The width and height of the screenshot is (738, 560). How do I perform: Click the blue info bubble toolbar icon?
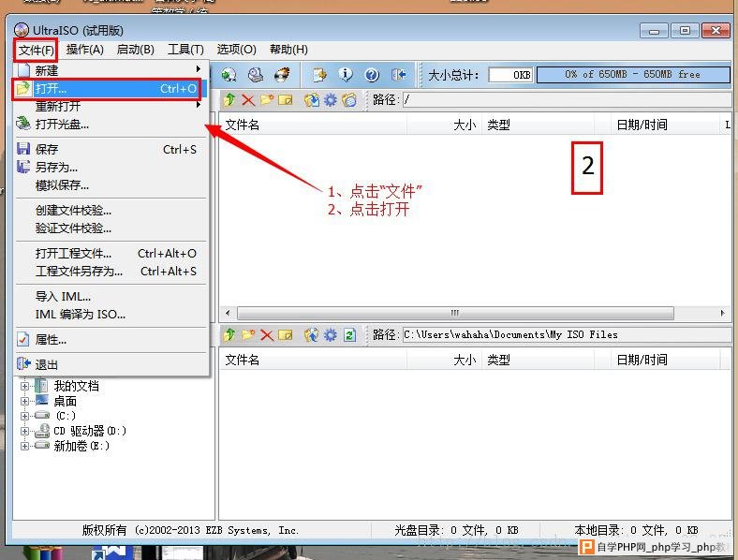tap(346, 75)
